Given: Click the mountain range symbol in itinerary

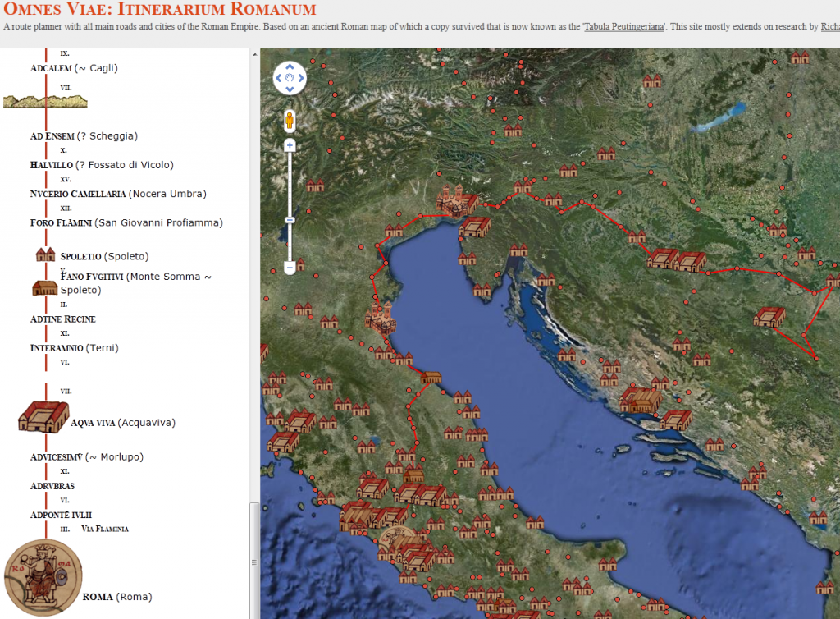Looking at the screenshot, I should (x=46, y=101).
